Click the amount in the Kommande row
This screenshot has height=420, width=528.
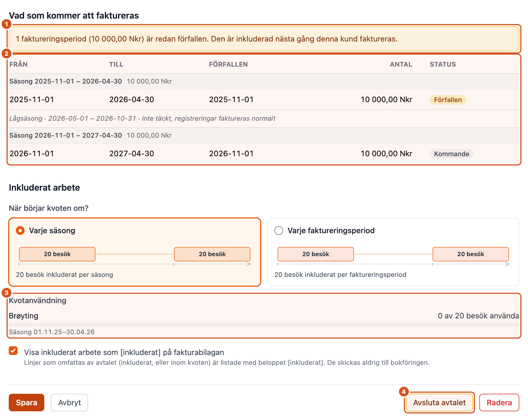tap(386, 153)
